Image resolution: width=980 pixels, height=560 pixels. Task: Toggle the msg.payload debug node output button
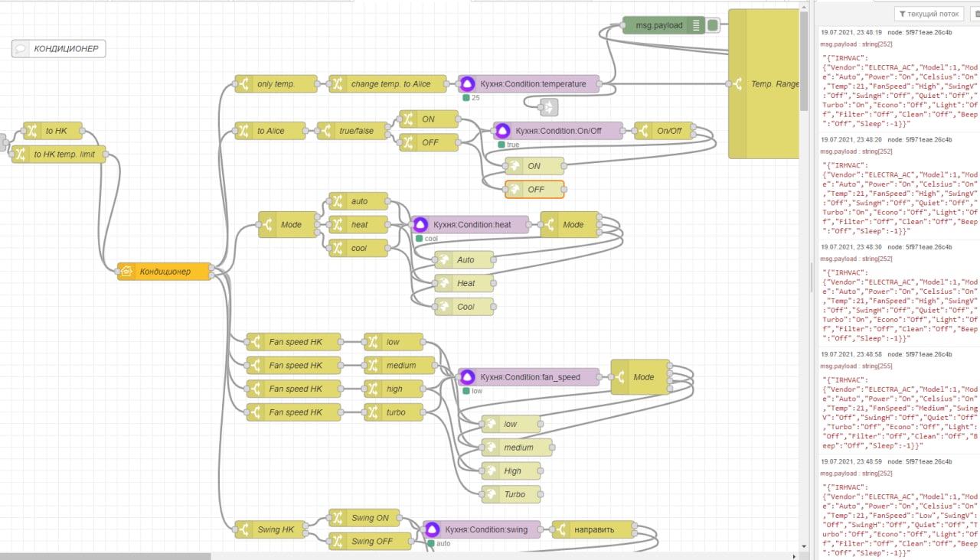pos(714,25)
